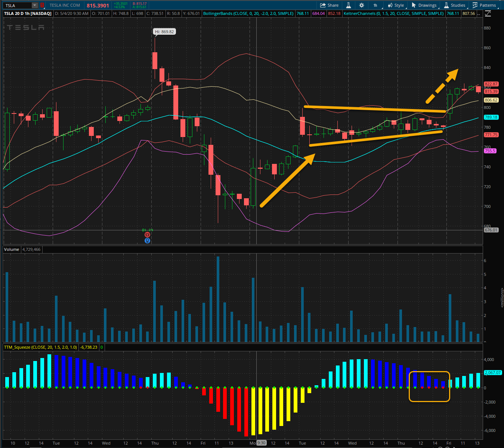The image size is (504, 448).
Task: Click the blue lightbulb event icon
Action: (x=147, y=241)
